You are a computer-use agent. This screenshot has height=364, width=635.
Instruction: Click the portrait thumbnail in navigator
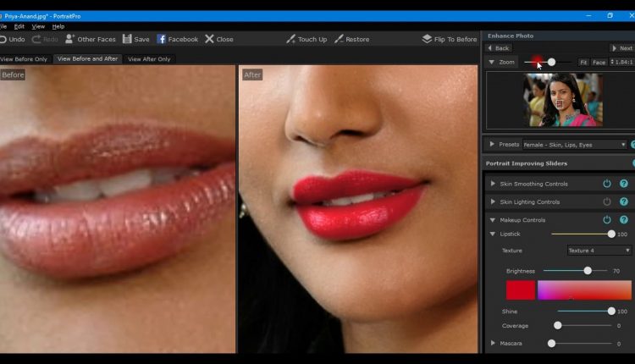click(562, 100)
